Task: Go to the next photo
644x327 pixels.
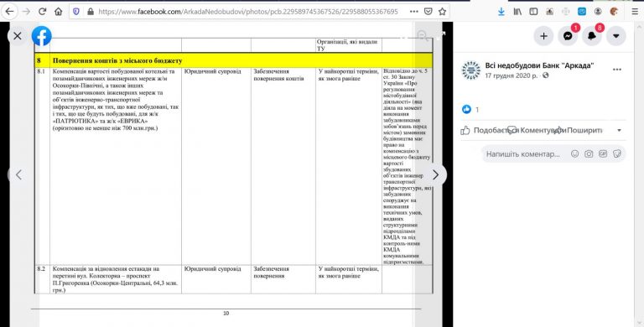Action: pos(436,174)
